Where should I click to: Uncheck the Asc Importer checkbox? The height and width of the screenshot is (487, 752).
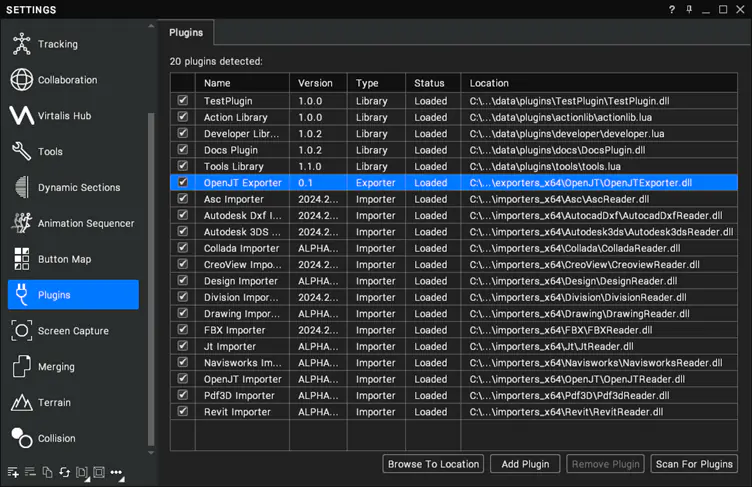pyautogui.click(x=183, y=198)
